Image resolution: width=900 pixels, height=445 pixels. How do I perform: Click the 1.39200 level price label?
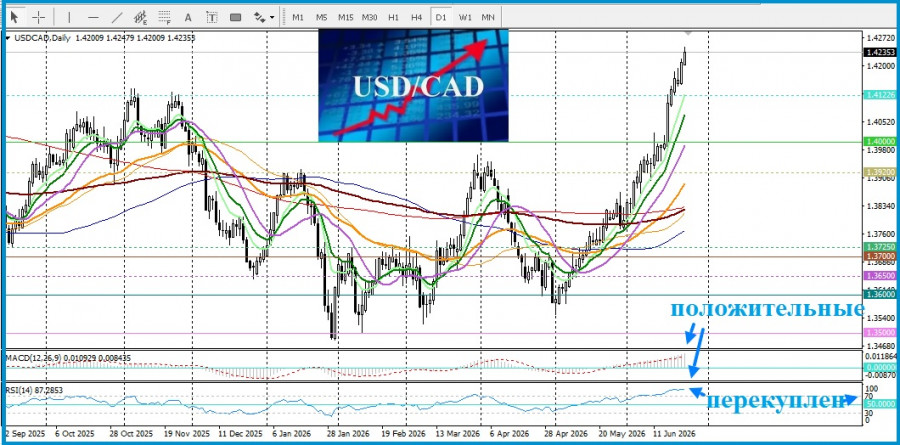880,171
